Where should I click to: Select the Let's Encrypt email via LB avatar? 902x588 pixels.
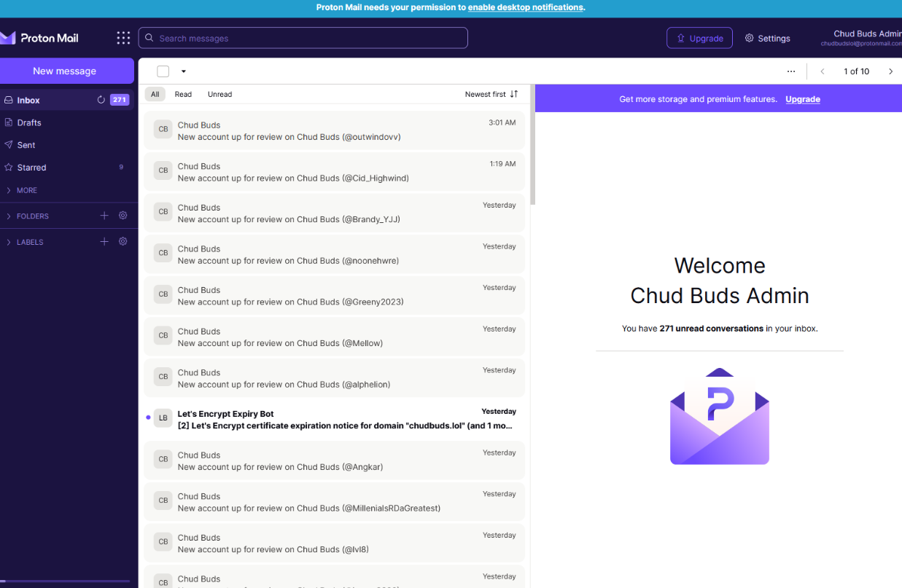tap(163, 418)
